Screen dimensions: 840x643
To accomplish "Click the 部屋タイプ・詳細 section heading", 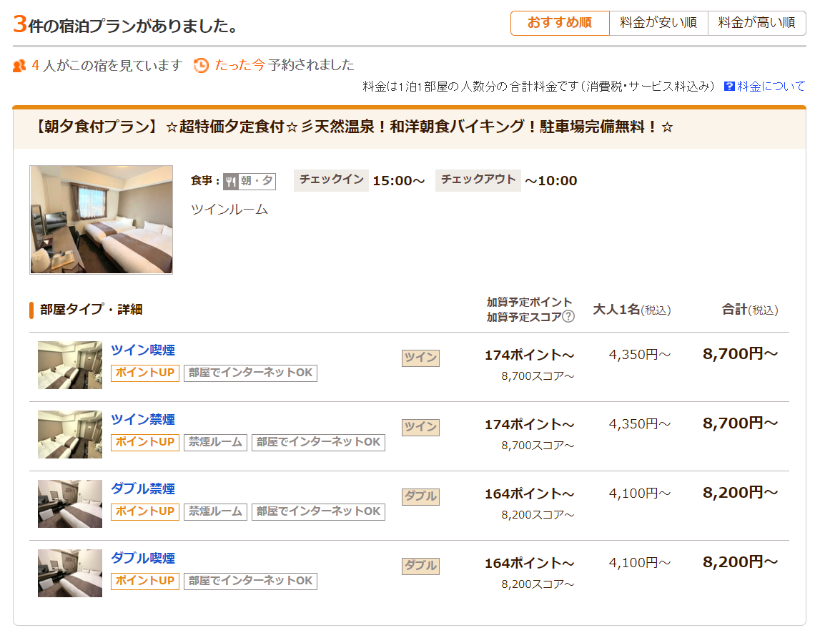I will point(91,310).
